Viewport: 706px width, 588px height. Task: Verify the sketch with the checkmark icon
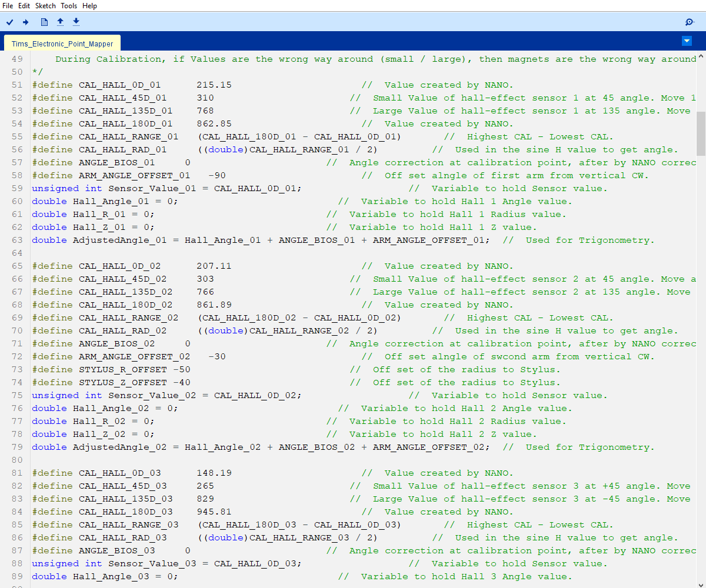pyautogui.click(x=9, y=22)
